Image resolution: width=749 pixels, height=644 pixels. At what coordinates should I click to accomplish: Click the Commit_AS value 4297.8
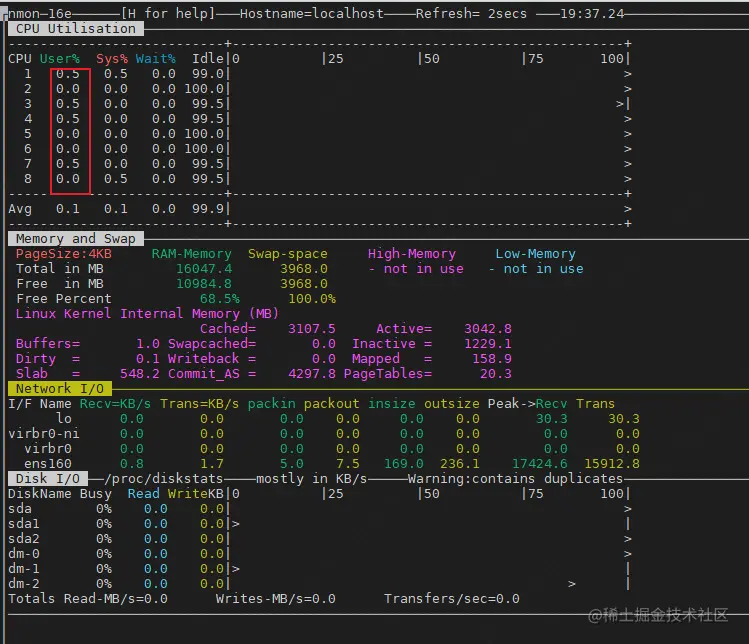(x=311, y=373)
